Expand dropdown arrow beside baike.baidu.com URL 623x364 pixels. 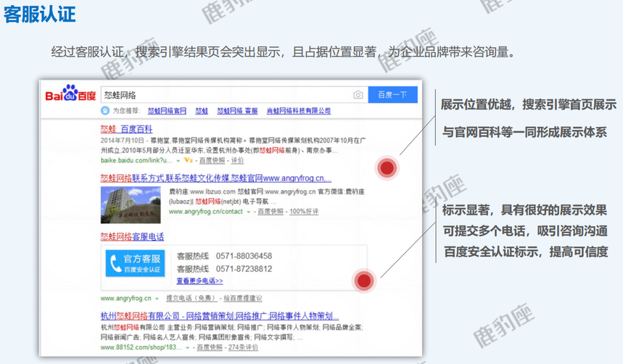pos(178,160)
